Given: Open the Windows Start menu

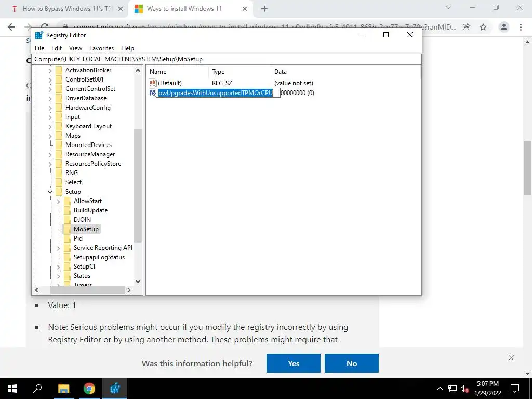Looking at the screenshot, I should [x=12, y=389].
